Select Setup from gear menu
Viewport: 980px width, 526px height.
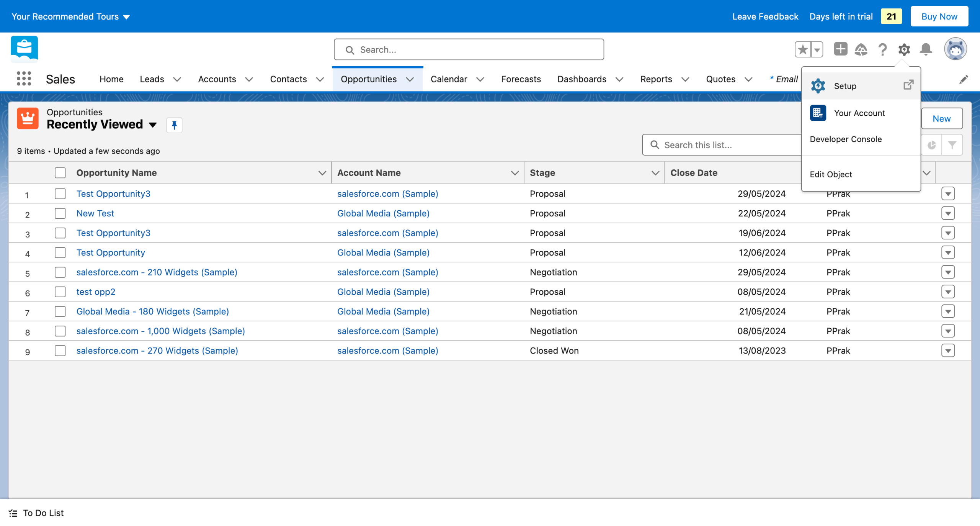[x=861, y=86]
